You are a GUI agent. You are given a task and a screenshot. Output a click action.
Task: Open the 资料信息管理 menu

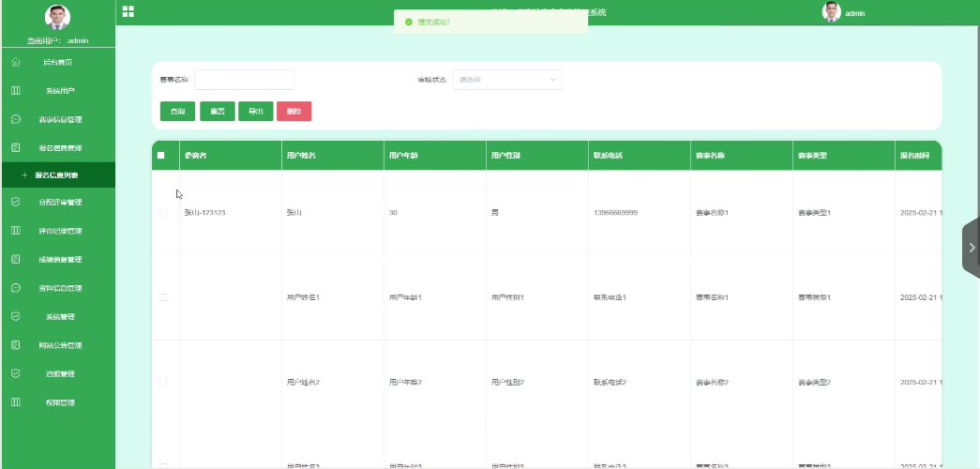coord(58,288)
